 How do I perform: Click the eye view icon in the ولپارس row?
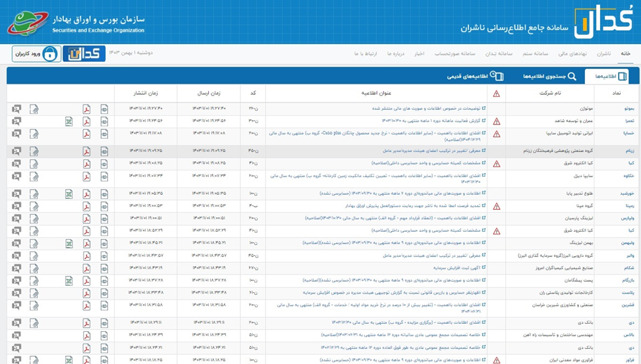pos(104,218)
